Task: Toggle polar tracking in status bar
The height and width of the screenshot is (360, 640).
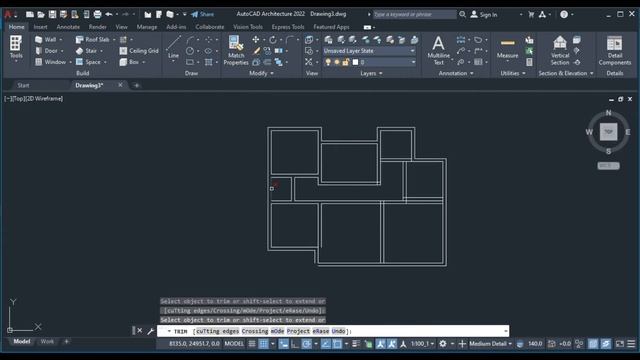Action: tap(307, 344)
